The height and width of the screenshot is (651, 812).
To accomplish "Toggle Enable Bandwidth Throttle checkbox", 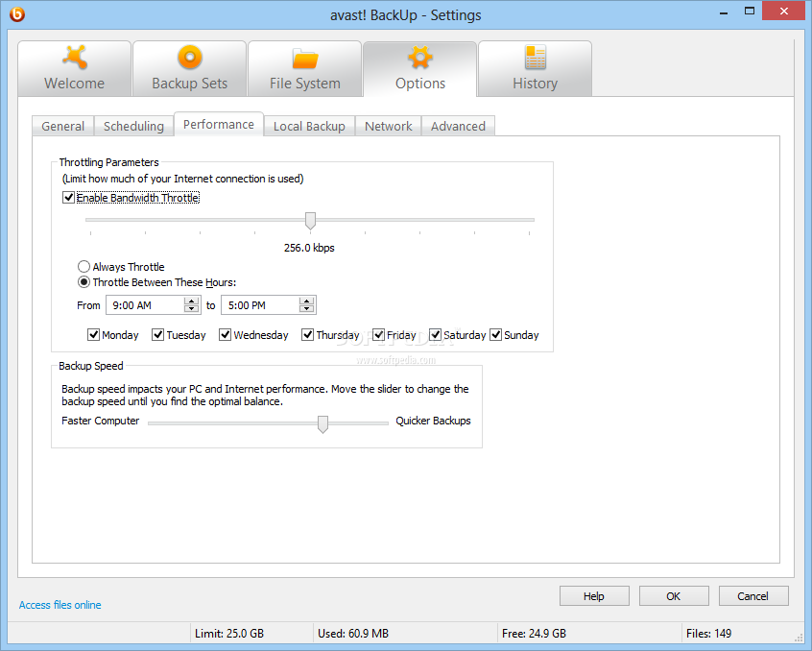I will (68, 198).
